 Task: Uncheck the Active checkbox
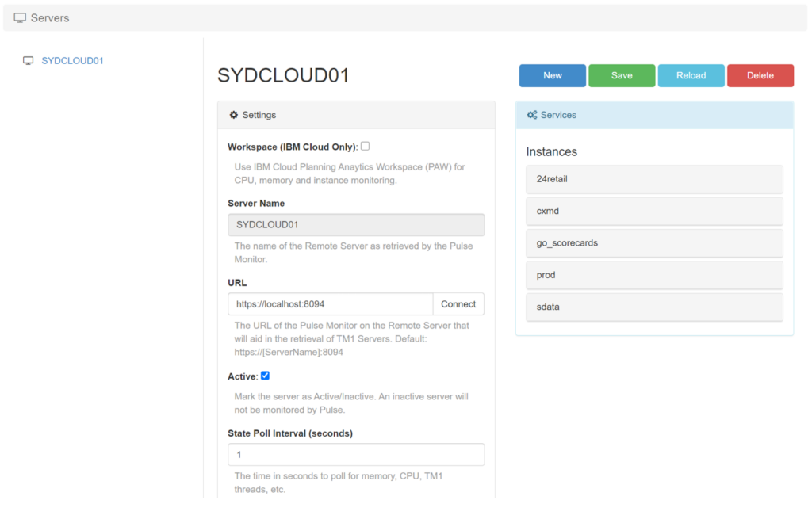[x=266, y=376]
